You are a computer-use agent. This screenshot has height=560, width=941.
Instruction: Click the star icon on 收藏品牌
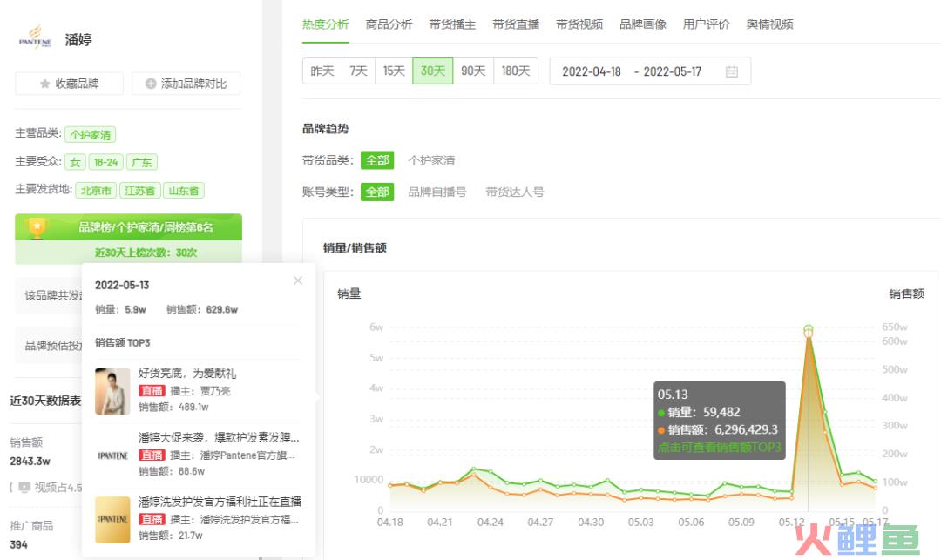(x=45, y=84)
